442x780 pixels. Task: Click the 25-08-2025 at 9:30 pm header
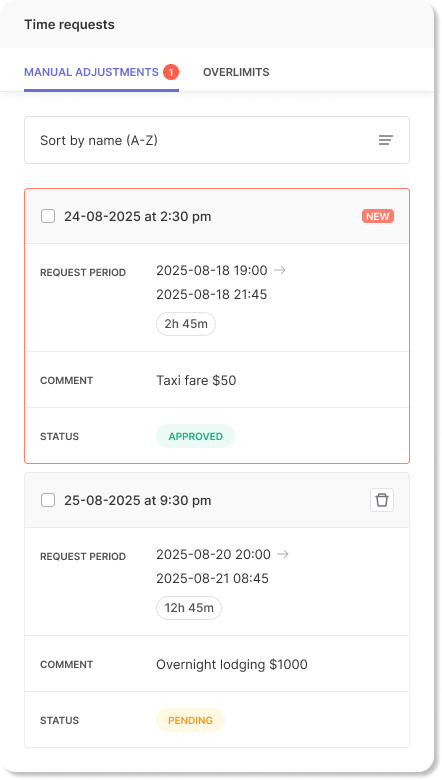click(x=138, y=500)
